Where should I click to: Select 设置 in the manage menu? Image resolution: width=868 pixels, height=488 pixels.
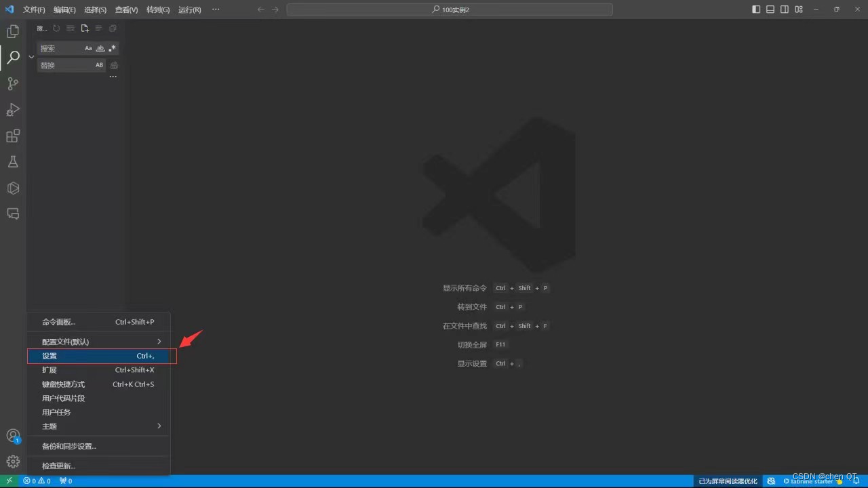tap(98, 356)
